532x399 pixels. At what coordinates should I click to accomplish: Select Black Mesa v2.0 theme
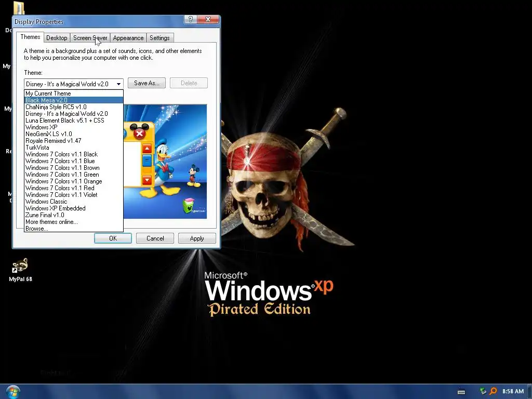[74, 100]
